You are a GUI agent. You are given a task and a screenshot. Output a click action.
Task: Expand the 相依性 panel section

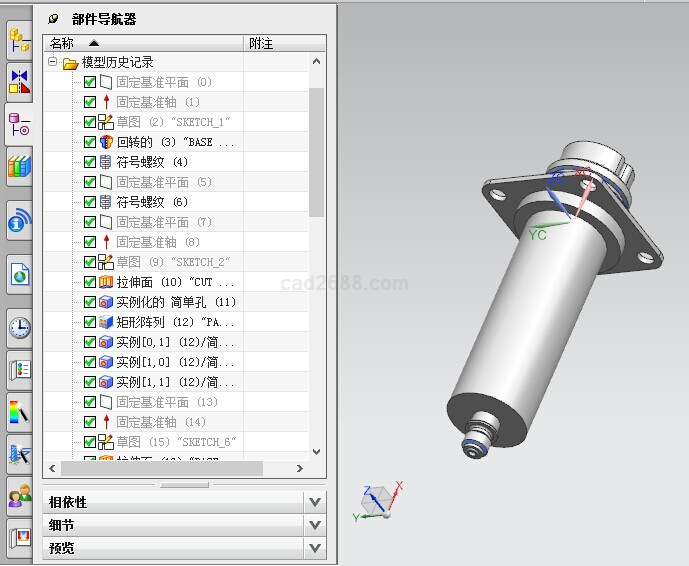(315, 502)
